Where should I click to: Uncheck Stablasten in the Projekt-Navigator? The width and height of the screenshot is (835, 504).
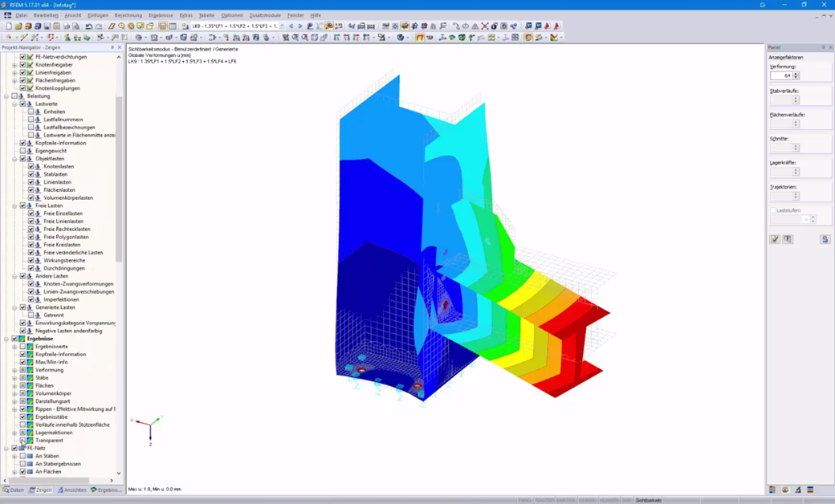tap(31, 173)
